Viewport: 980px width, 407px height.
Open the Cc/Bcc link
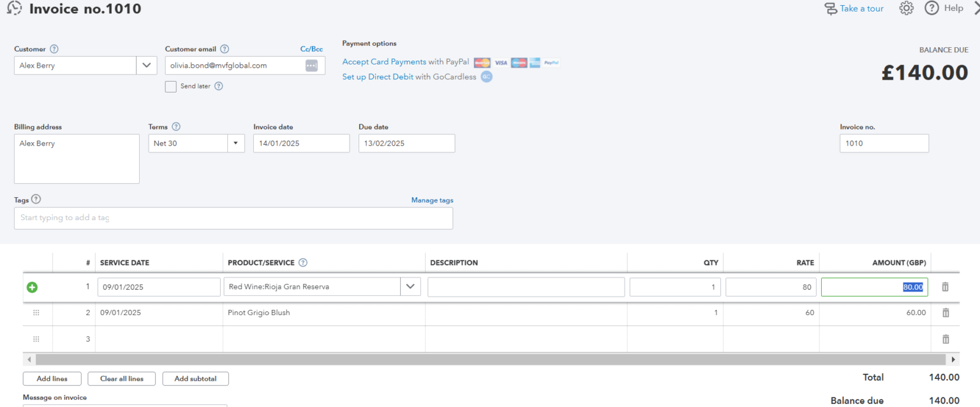311,48
